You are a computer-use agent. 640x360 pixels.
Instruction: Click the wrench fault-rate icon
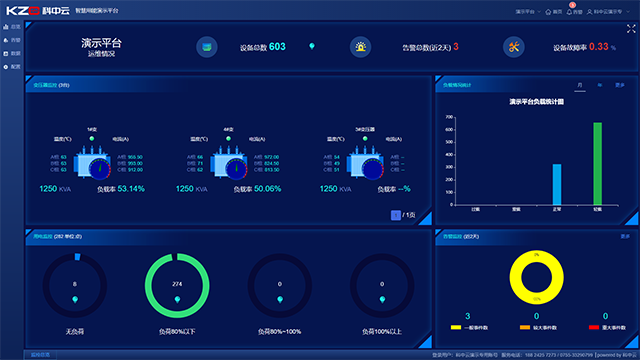513,47
